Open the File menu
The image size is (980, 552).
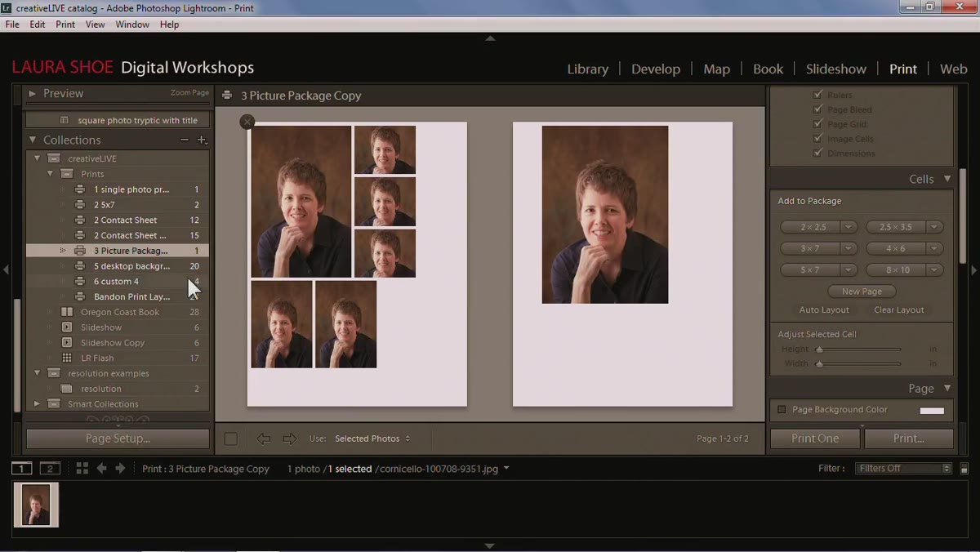click(12, 24)
